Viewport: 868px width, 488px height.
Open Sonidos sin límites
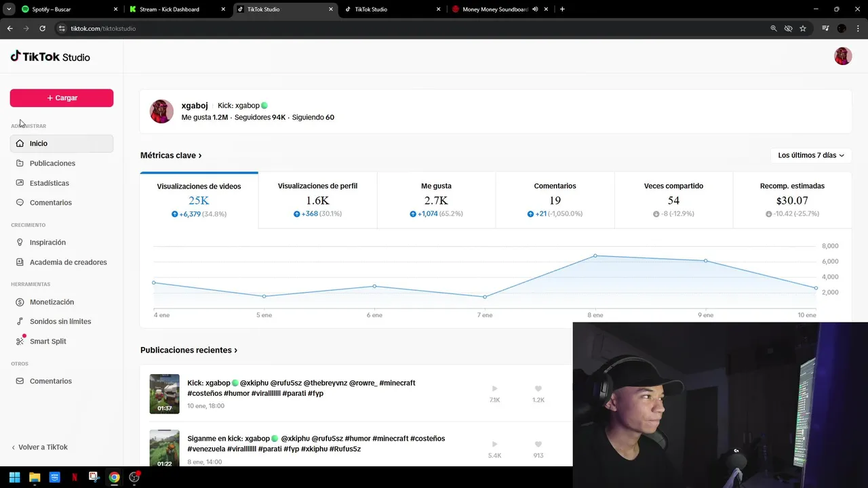coord(62,322)
